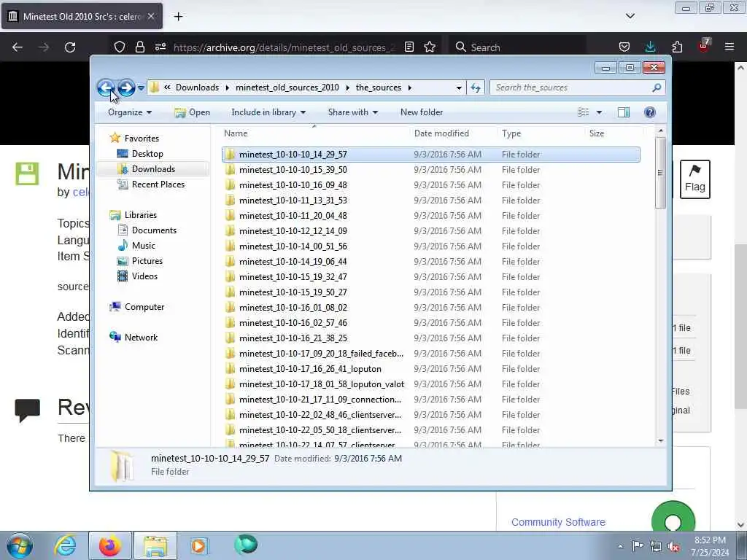
Task: Bookmark this page with star icon
Action: [x=430, y=47]
